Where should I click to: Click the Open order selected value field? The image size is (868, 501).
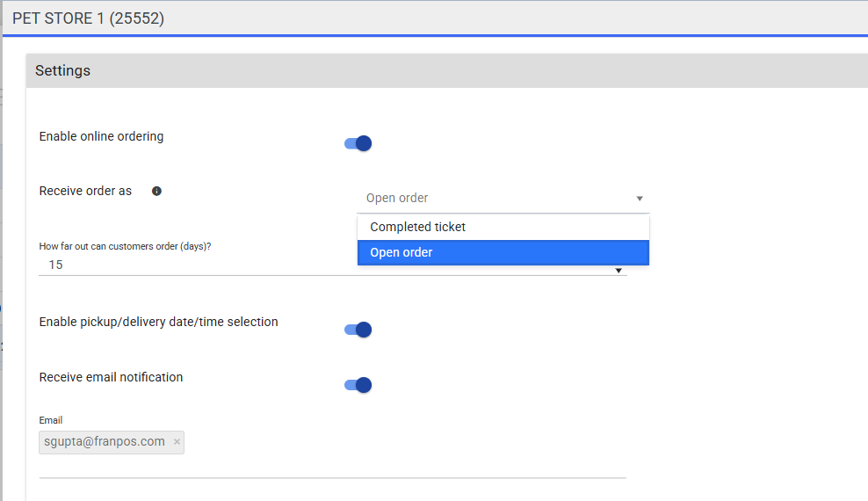[492, 199]
